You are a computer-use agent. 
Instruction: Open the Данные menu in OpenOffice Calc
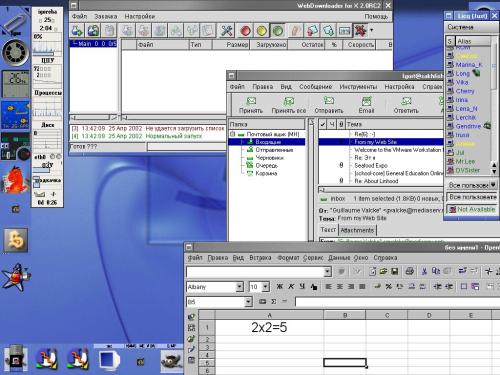coord(338,258)
